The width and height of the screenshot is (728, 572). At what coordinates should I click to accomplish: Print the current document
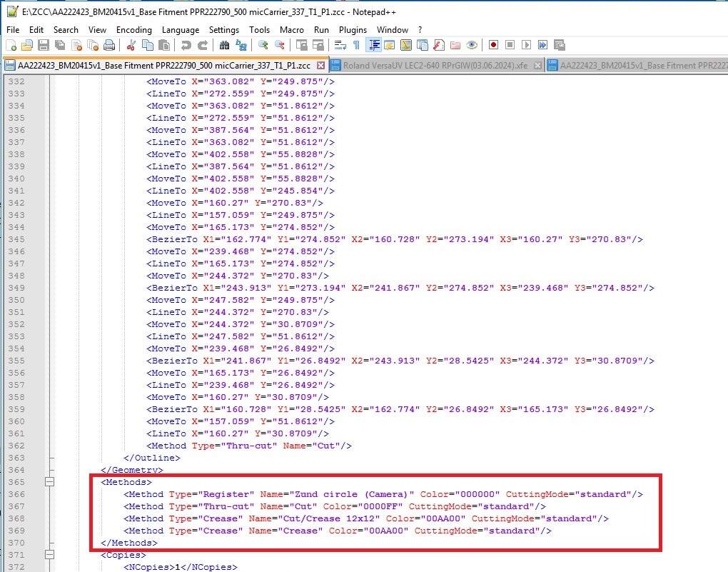pyautogui.click(x=109, y=44)
